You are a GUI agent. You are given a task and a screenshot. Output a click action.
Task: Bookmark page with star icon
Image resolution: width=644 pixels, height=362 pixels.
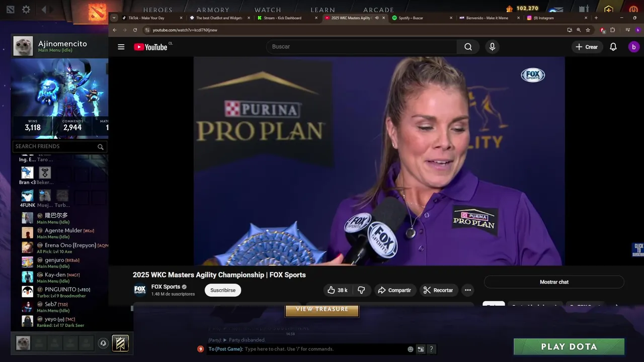[588, 30]
